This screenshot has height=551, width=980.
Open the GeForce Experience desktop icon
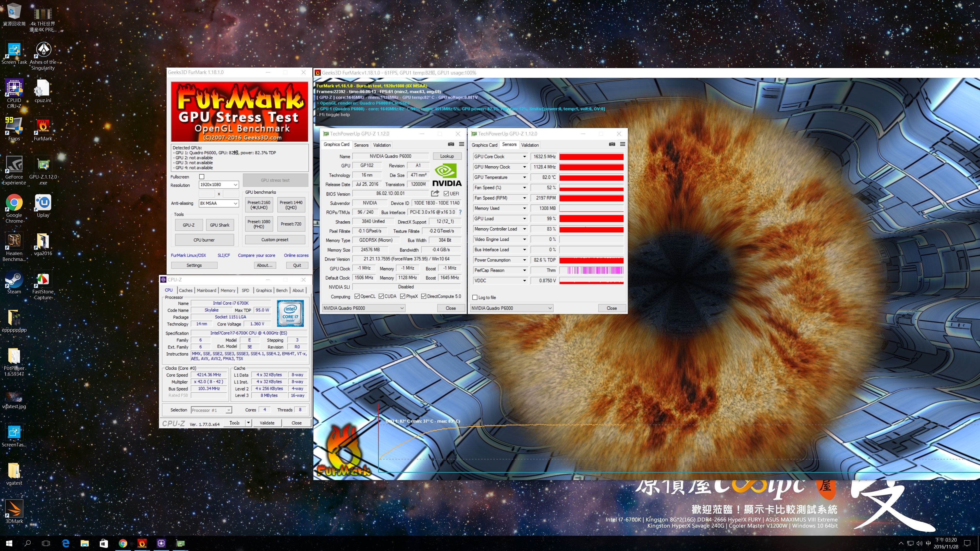[14, 170]
